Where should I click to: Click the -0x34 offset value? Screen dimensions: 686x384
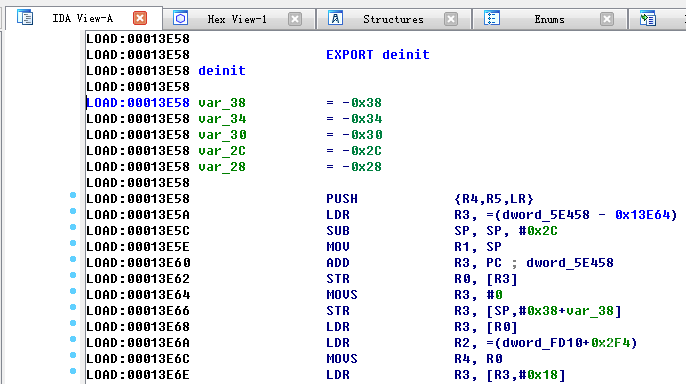(x=362, y=119)
